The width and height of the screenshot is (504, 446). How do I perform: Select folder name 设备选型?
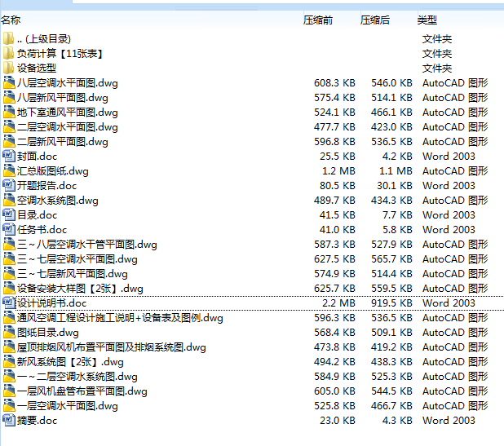pos(37,68)
